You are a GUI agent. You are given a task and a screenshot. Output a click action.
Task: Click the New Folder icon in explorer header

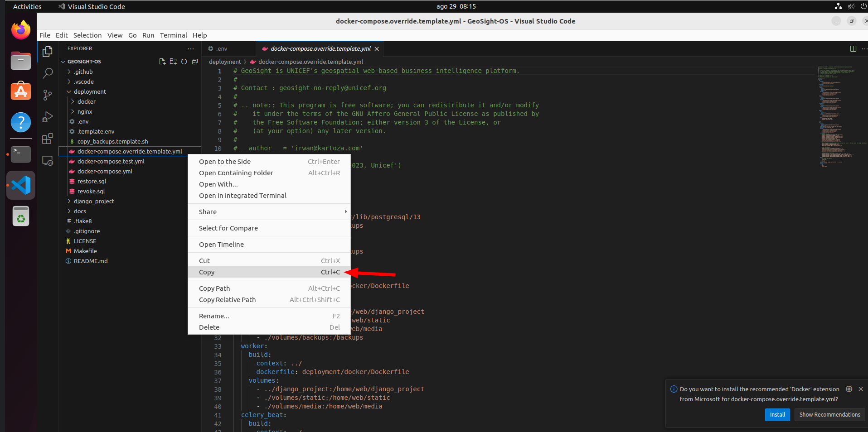tap(173, 62)
